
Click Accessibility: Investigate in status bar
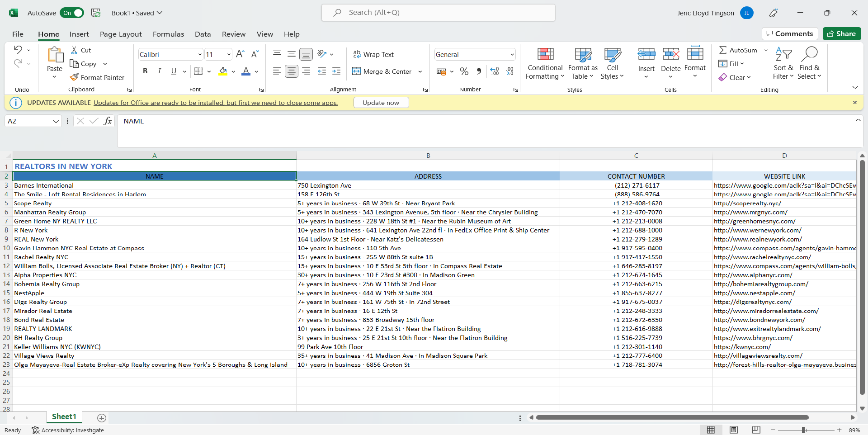(68, 430)
